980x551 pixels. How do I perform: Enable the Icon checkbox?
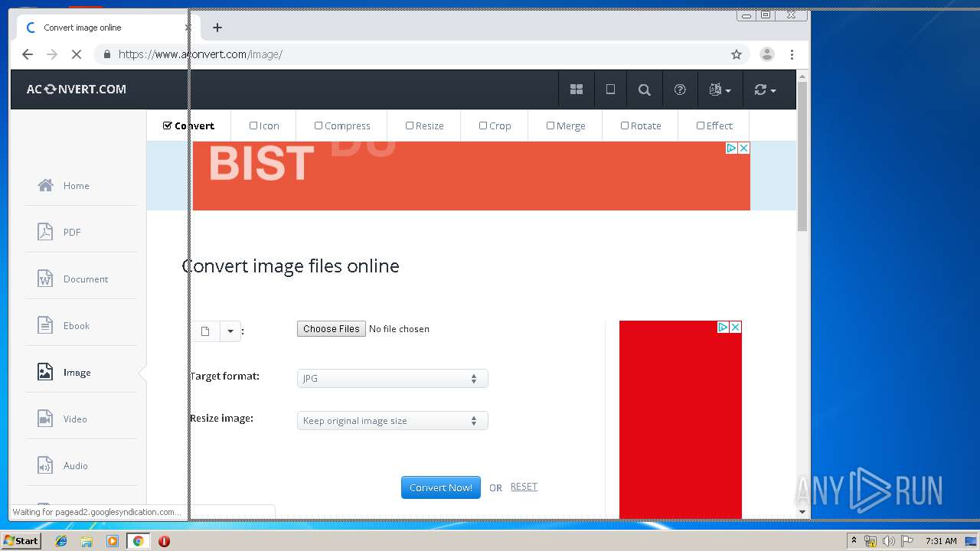253,126
